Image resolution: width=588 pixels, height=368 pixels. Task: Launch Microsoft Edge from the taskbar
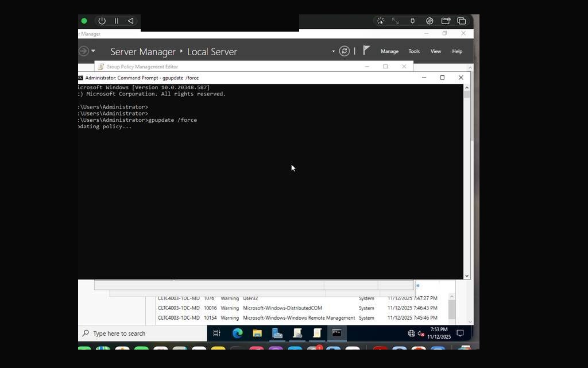click(237, 333)
